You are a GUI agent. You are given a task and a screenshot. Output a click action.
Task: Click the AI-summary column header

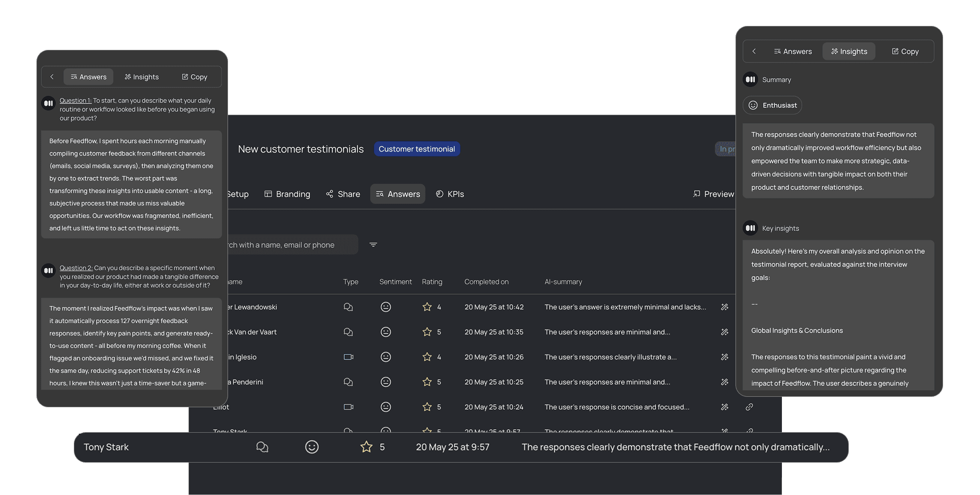(563, 282)
